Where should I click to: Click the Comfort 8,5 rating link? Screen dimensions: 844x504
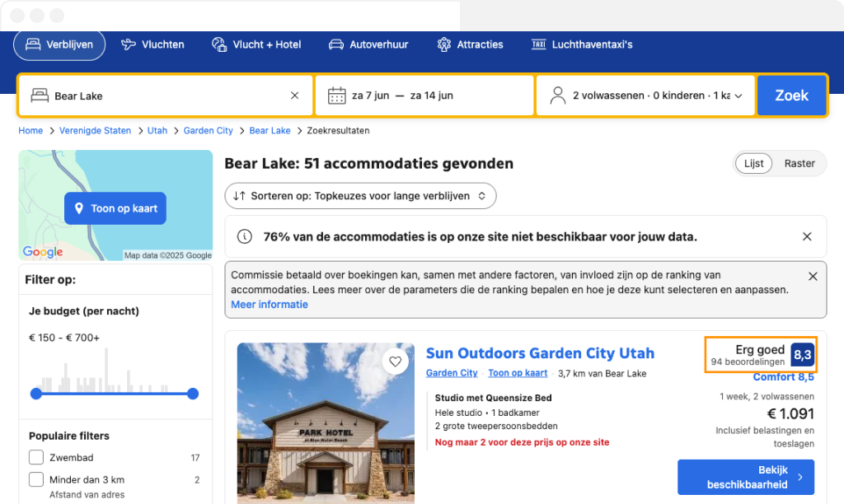tap(783, 377)
